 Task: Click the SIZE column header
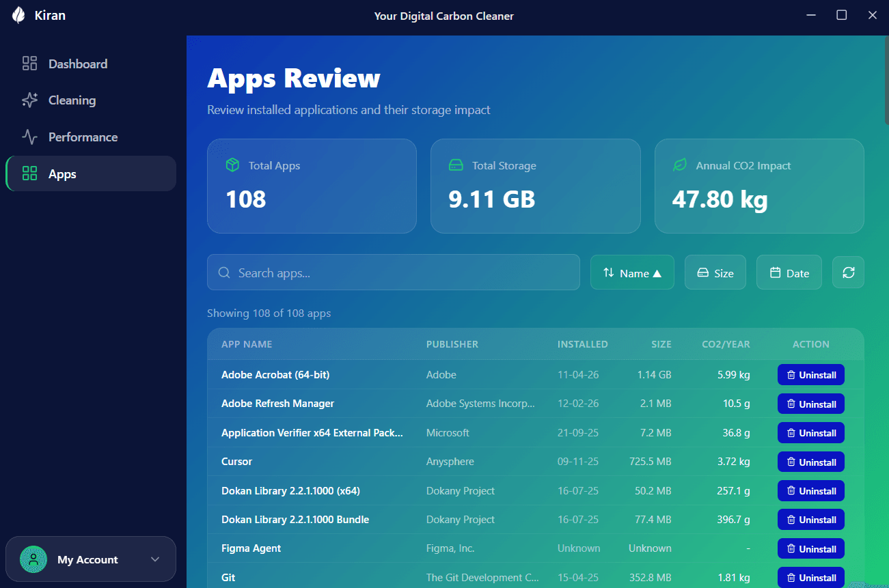coord(661,344)
